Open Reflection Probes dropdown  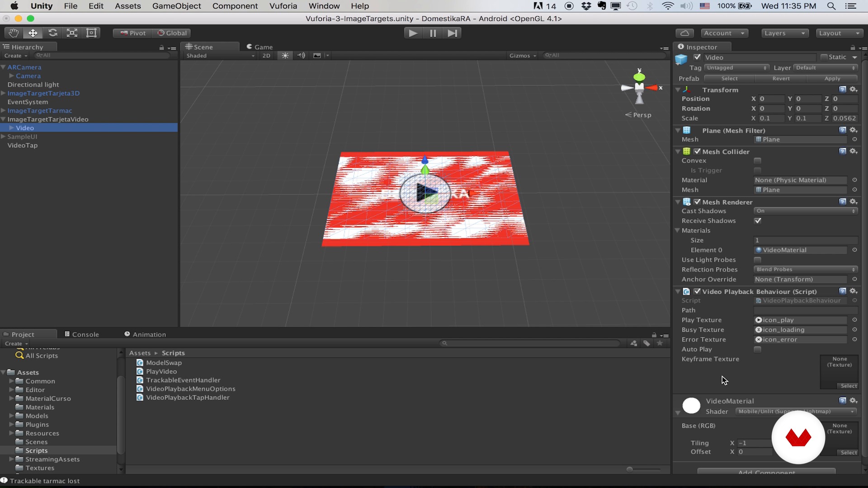pyautogui.click(x=806, y=269)
